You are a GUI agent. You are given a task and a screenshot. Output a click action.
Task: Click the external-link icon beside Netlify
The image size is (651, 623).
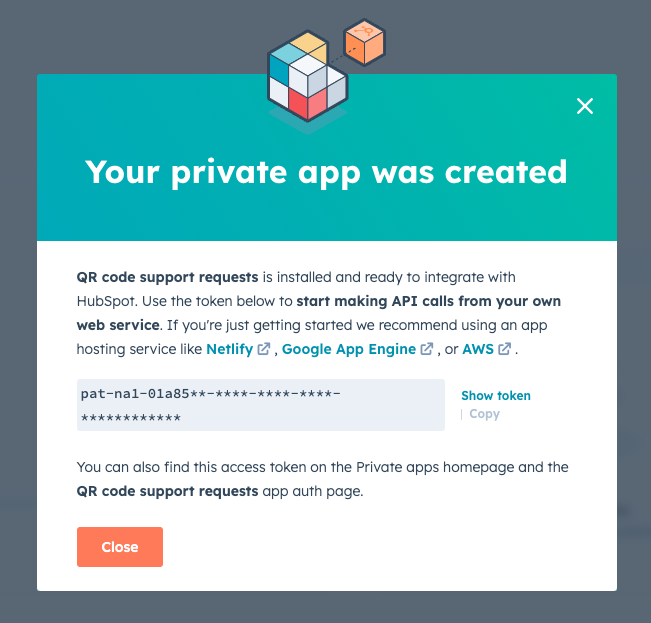click(264, 349)
